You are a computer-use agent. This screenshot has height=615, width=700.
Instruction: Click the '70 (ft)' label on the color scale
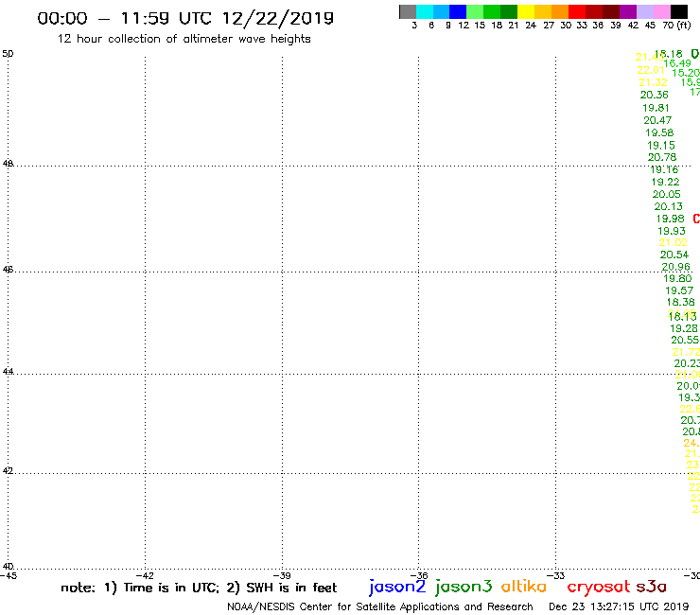[676, 25]
